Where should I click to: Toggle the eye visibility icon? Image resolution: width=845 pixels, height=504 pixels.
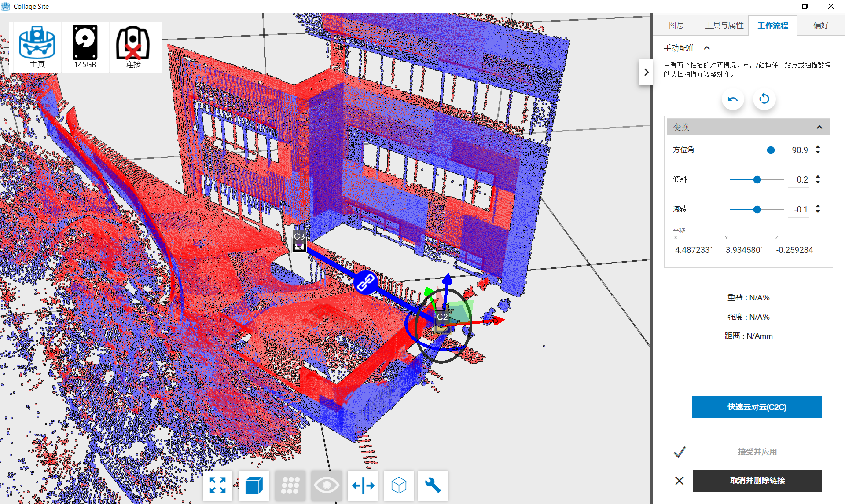point(326,486)
